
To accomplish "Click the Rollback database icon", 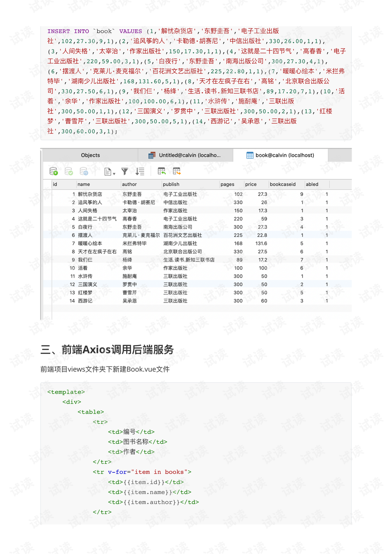I will pyautogui.click(x=84, y=171).
